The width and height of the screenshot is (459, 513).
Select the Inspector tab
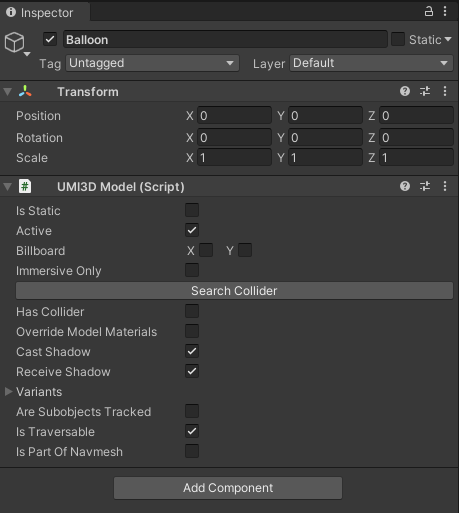coord(40,13)
